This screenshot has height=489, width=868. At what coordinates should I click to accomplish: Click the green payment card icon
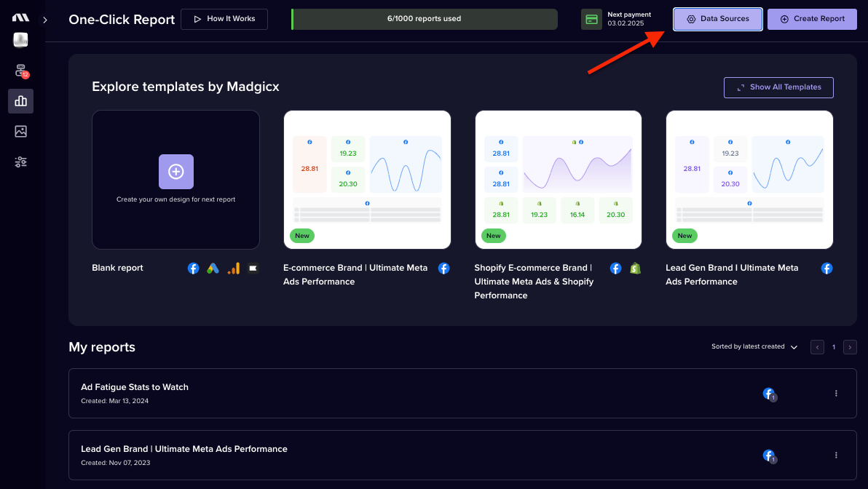(x=591, y=20)
